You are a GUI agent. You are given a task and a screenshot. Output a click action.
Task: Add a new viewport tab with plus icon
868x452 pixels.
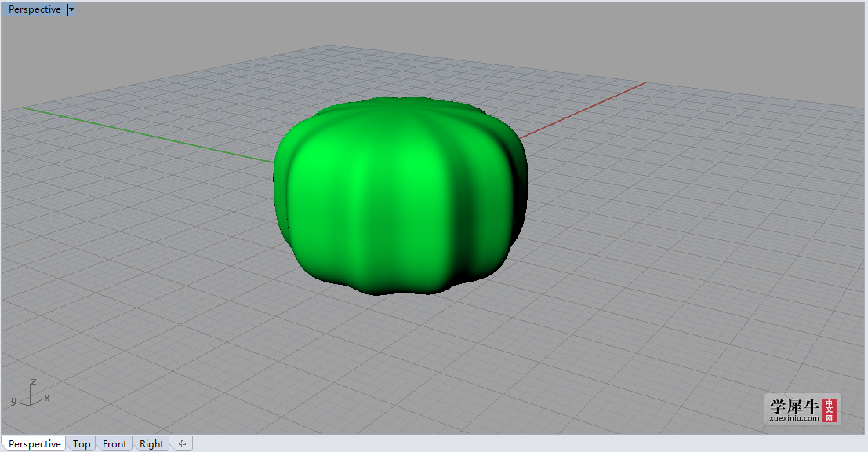(182, 443)
